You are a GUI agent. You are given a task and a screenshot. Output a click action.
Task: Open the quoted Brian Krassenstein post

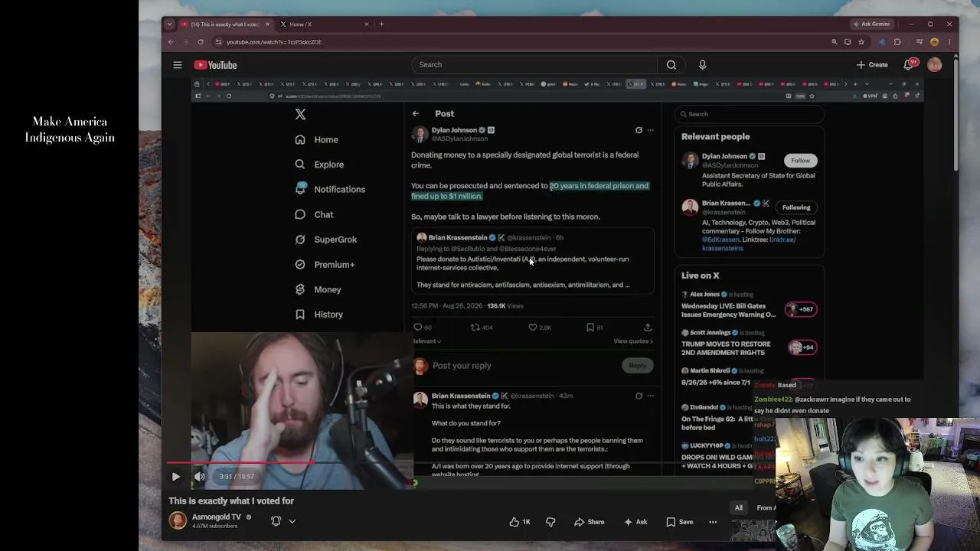(x=532, y=262)
